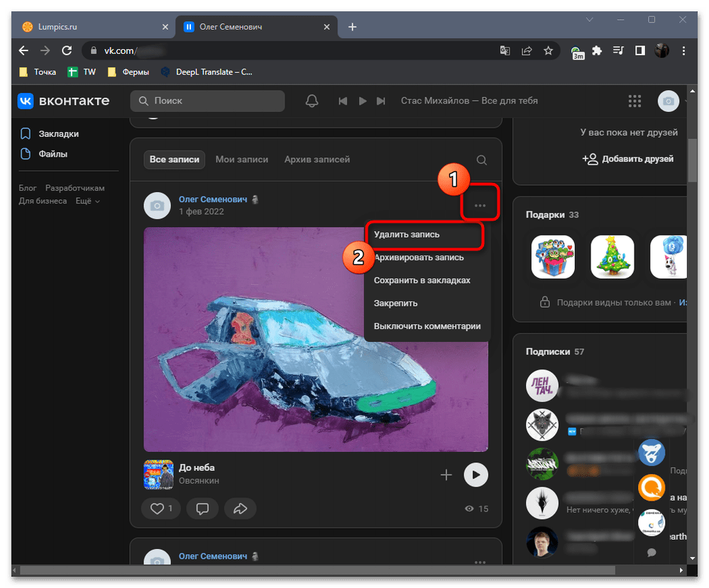Screen dimensions: 709x588
Task: Open the Лентач subscription avatar
Action: coord(542,386)
